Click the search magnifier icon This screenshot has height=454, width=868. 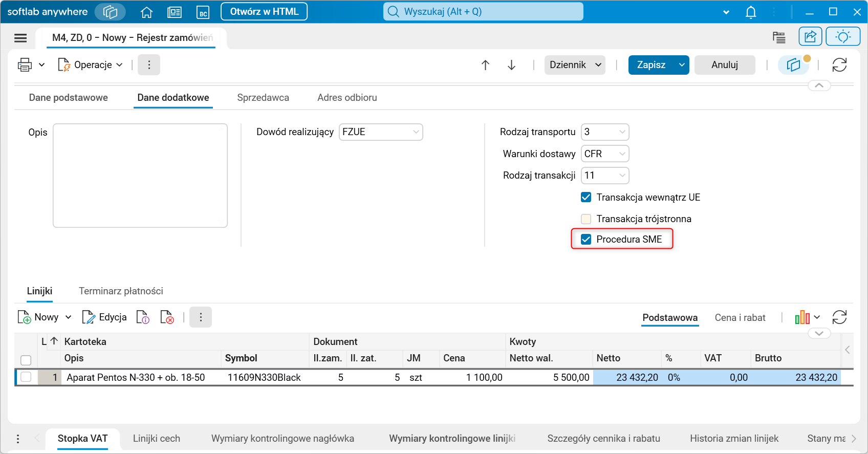click(393, 12)
